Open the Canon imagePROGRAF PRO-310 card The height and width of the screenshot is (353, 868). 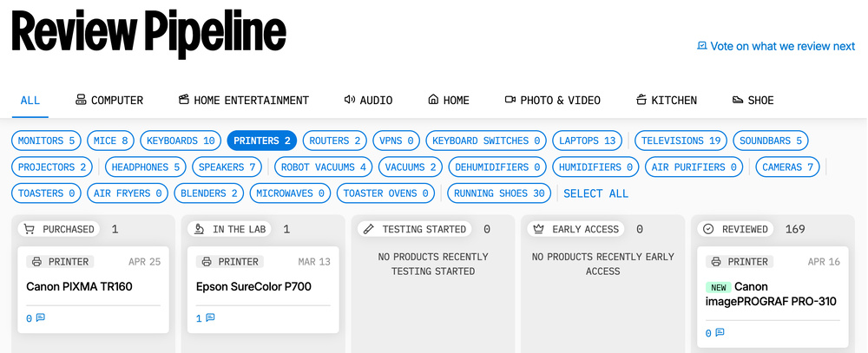click(773, 294)
